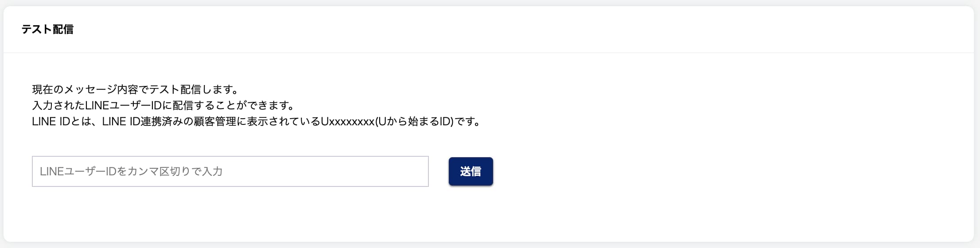Click the 送信 button

[471, 171]
